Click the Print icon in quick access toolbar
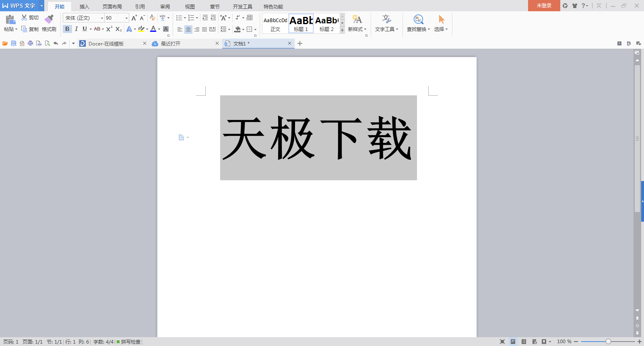 [x=30, y=43]
